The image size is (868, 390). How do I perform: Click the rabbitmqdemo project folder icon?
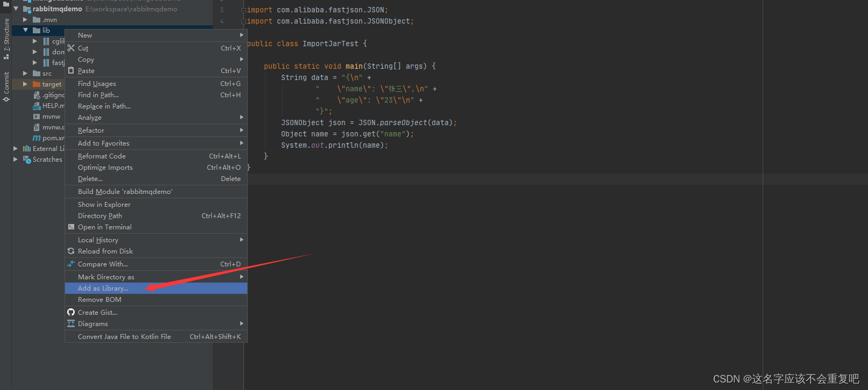27,9
